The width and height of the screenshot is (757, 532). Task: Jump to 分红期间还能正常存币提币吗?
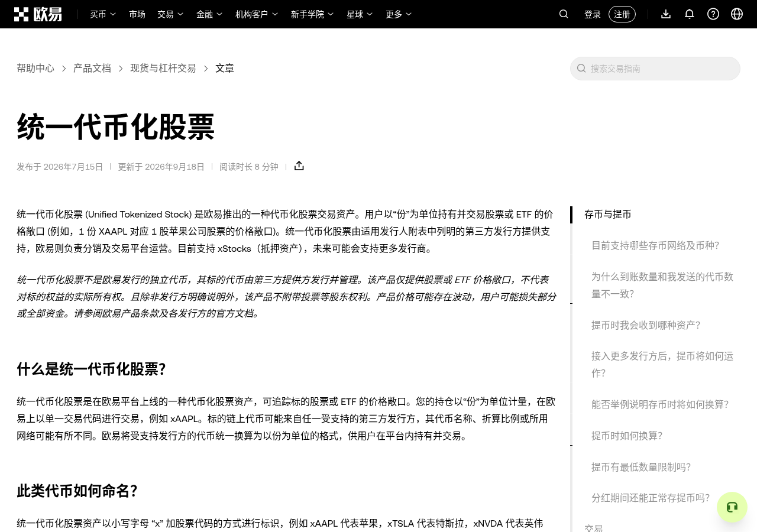pos(651,498)
